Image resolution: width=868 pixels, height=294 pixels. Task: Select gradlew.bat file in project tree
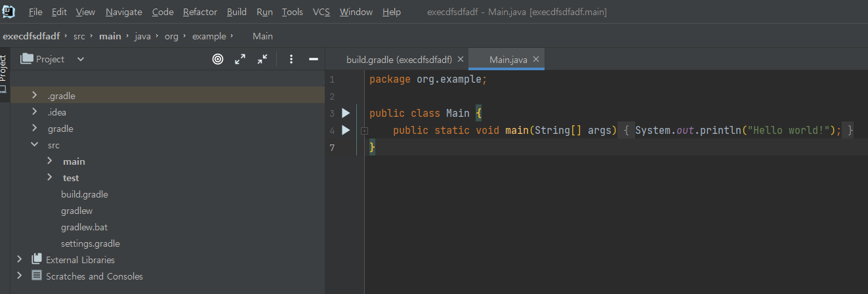click(x=85, y=227)
